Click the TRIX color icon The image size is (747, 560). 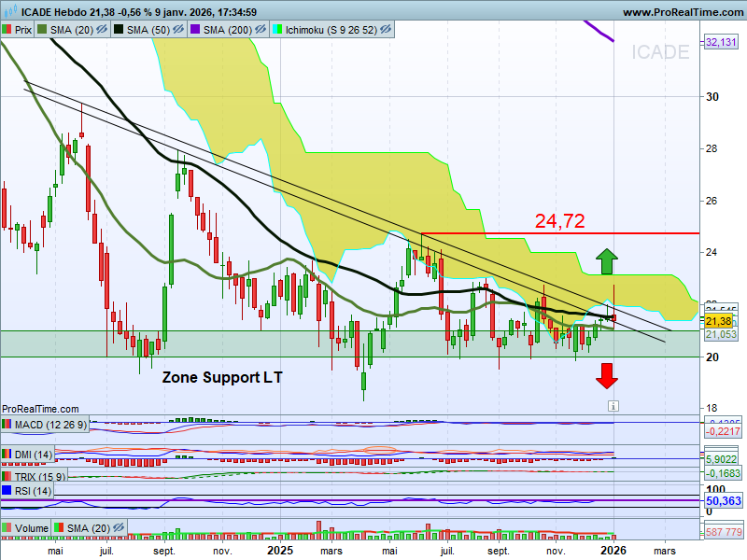pyautogui.click(x=7, y=476)
